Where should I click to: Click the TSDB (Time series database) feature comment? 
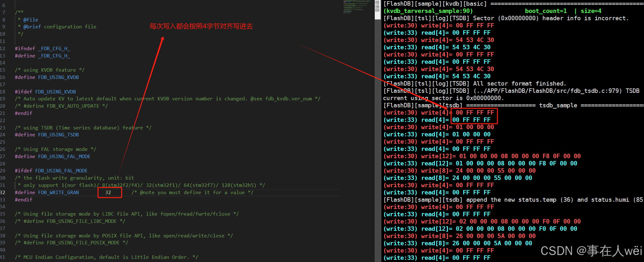83,128
